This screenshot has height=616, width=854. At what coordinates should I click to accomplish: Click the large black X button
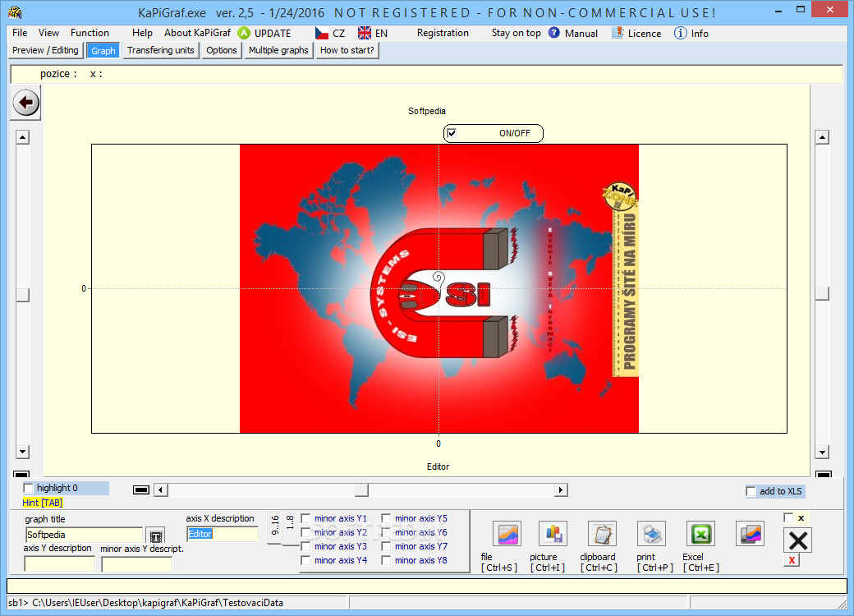coord(797,540)
